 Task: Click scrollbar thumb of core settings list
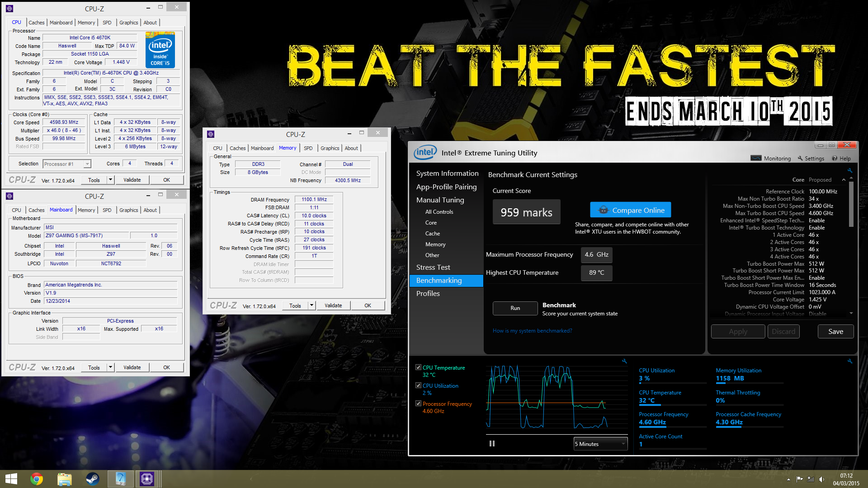click(851, 204)
